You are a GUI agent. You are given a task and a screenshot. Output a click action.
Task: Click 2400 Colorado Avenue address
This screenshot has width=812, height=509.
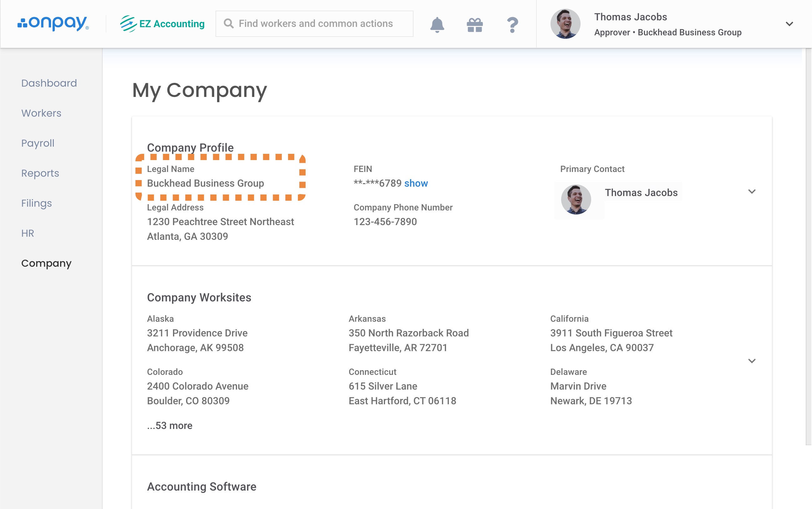198,386
